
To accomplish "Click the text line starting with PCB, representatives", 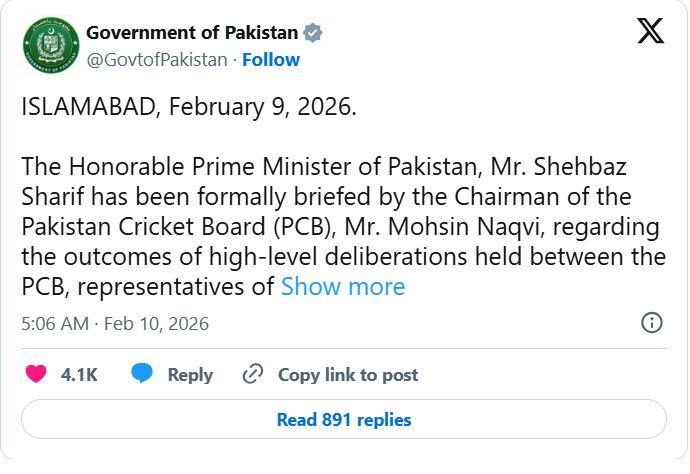I will coord(149,287).
